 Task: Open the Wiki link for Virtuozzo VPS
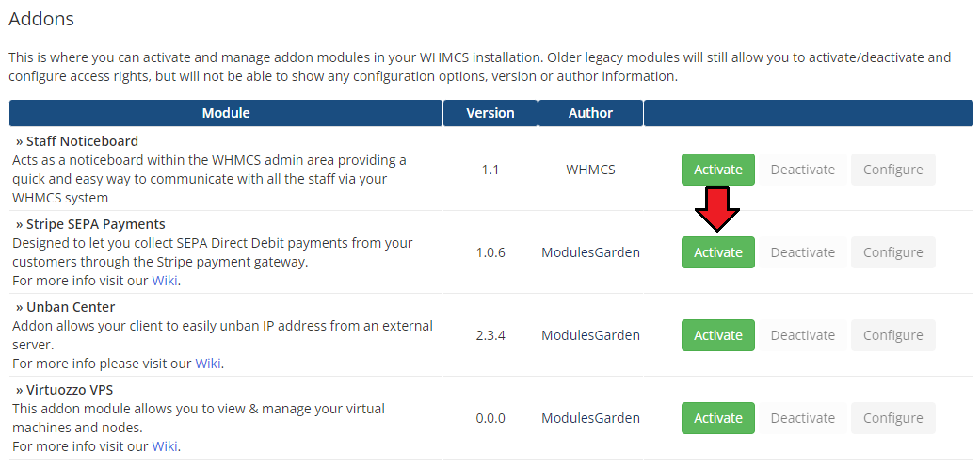(x=165, y=445)
